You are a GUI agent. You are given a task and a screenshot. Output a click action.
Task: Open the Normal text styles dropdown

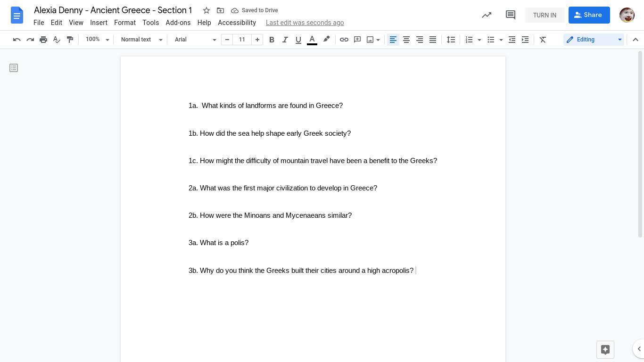[x=141, y=40]
